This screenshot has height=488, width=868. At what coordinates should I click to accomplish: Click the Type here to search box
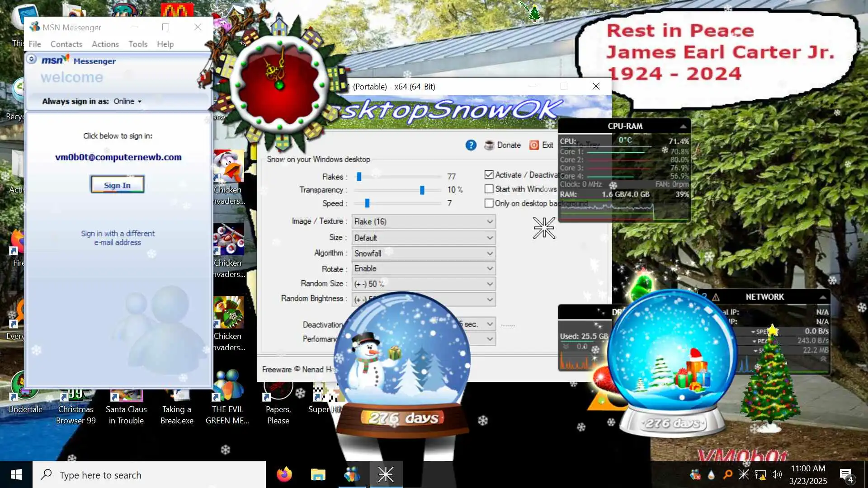pyautogui.click(x=149, y=474)
